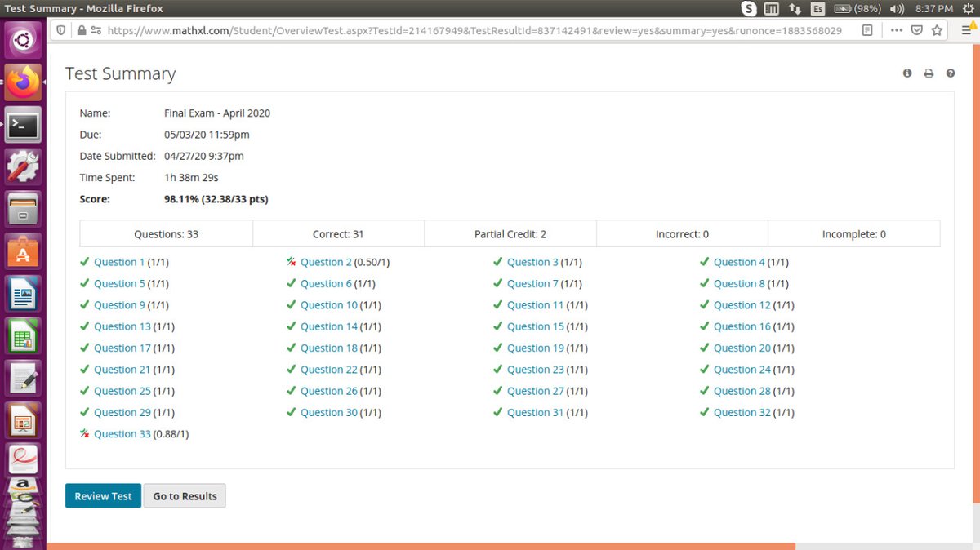Launch LibreOffice Calc from dock
980x550 pixels.
(23, 337)
